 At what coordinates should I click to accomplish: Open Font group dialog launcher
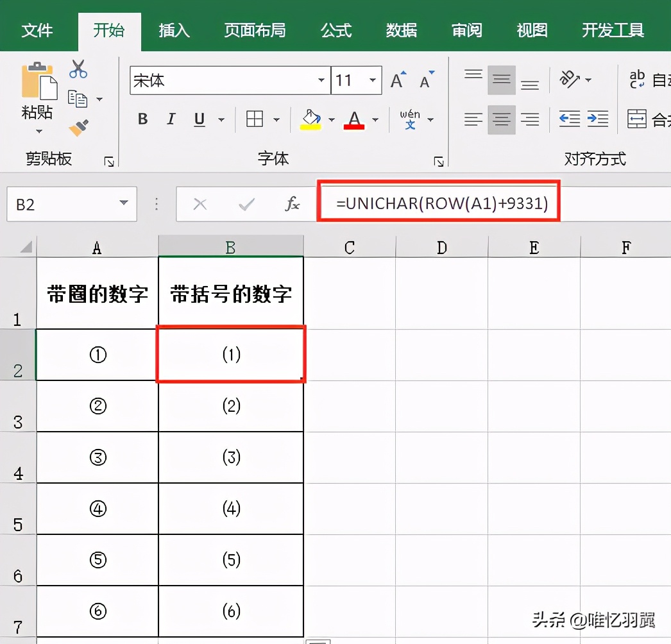(439, 162)
